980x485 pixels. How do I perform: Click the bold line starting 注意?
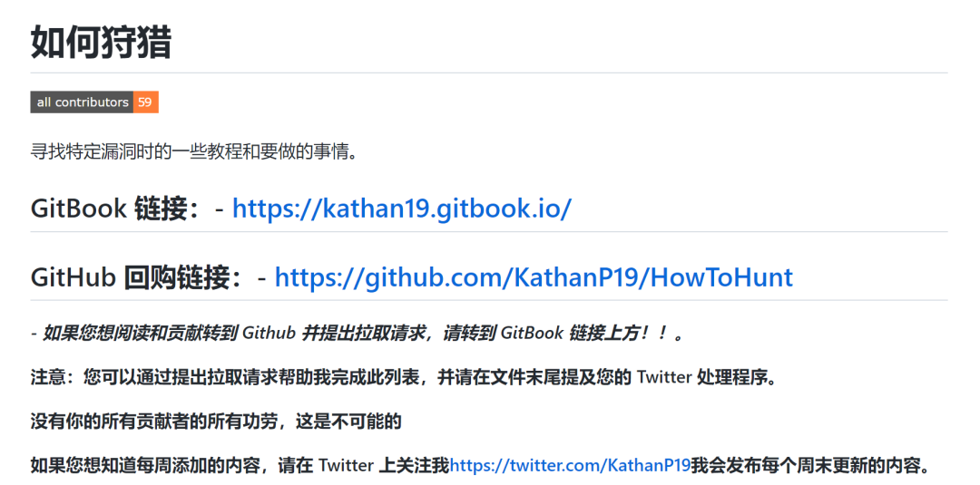click(403, 378)
